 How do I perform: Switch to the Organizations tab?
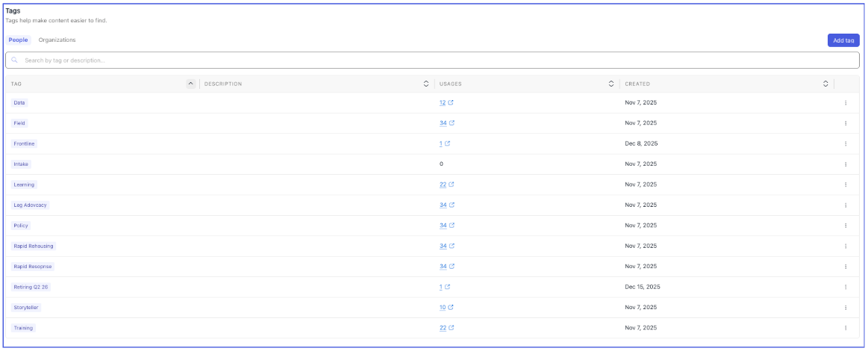tap(57, 40)
